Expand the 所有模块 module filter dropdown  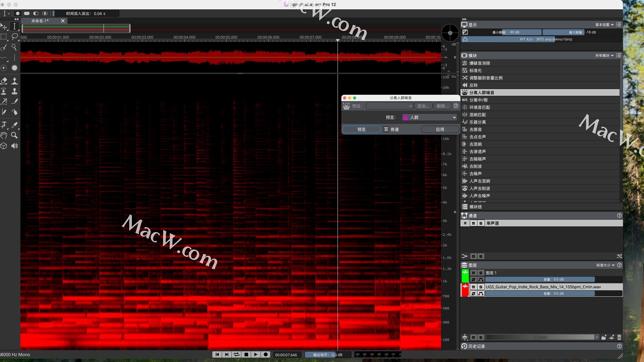coord(604,55)
